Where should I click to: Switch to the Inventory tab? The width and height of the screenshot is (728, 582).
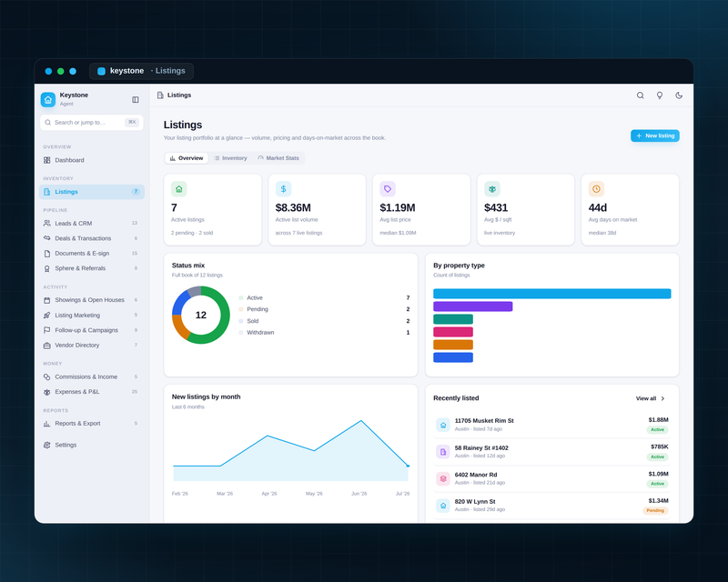point(231,158)
